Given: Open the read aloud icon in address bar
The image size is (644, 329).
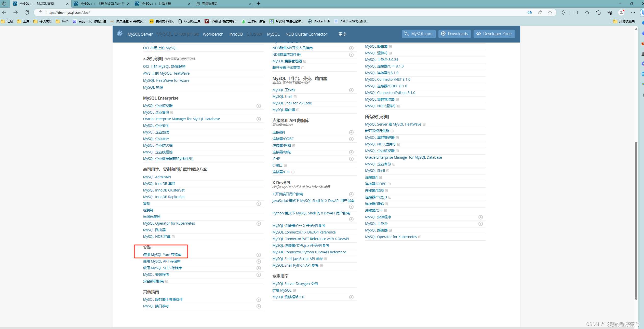Looking at the screenshot, I should [x=540, y=12].
